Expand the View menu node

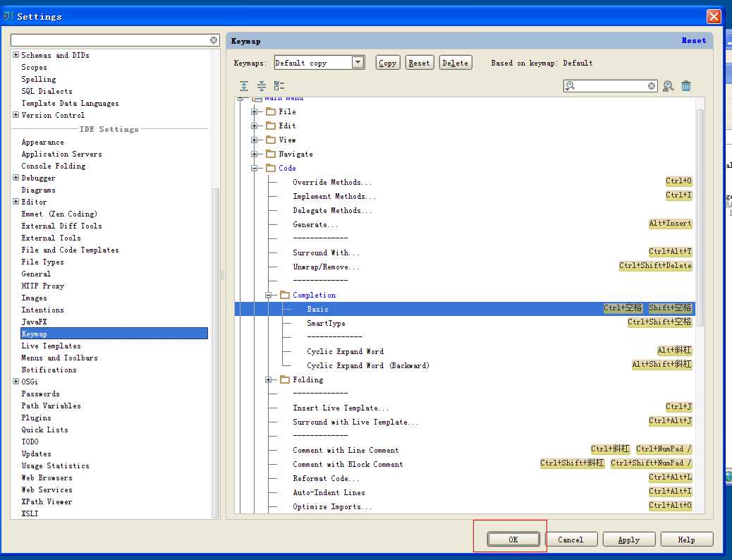255,140
